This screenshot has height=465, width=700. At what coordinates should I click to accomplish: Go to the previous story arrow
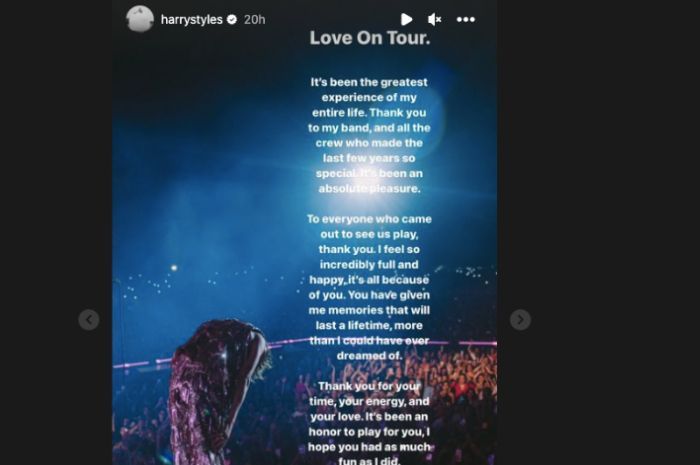tap(89, 320)
